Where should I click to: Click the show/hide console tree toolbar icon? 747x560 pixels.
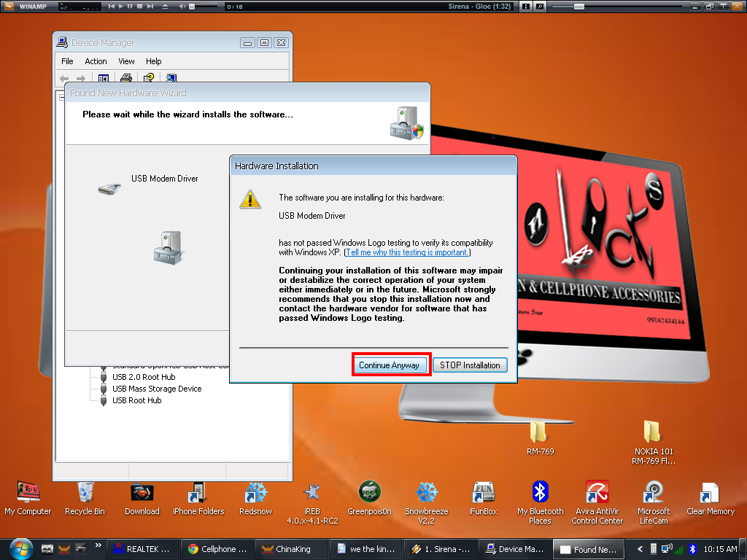point(103,77)
